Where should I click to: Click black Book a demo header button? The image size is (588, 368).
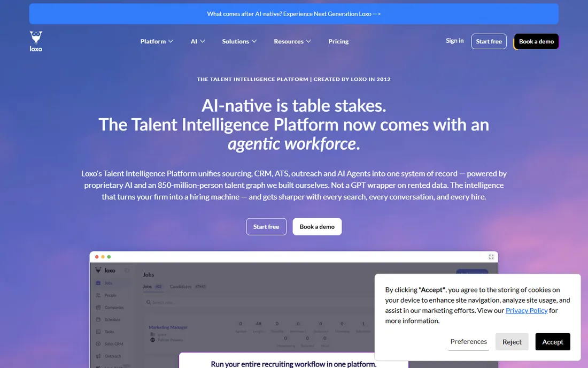coord(536,41)
